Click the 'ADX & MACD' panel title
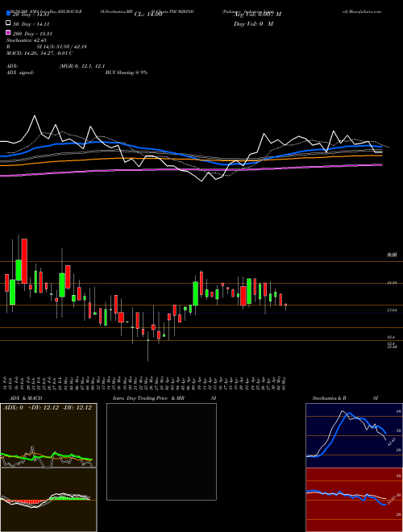The image size is (403, 532). [26, 398]
